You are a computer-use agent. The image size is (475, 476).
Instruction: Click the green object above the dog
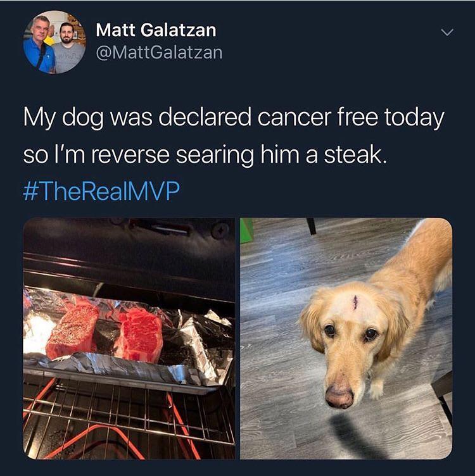[246, 230]
